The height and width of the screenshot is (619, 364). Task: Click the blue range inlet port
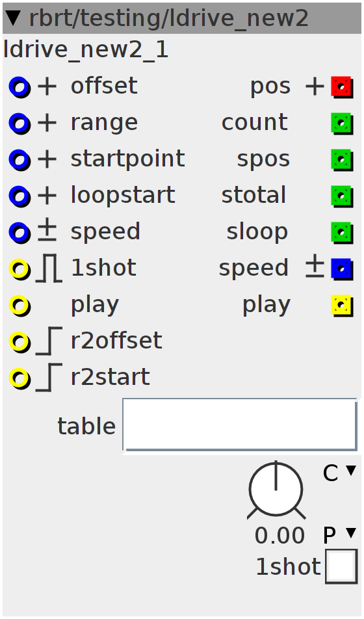(19, 124)
